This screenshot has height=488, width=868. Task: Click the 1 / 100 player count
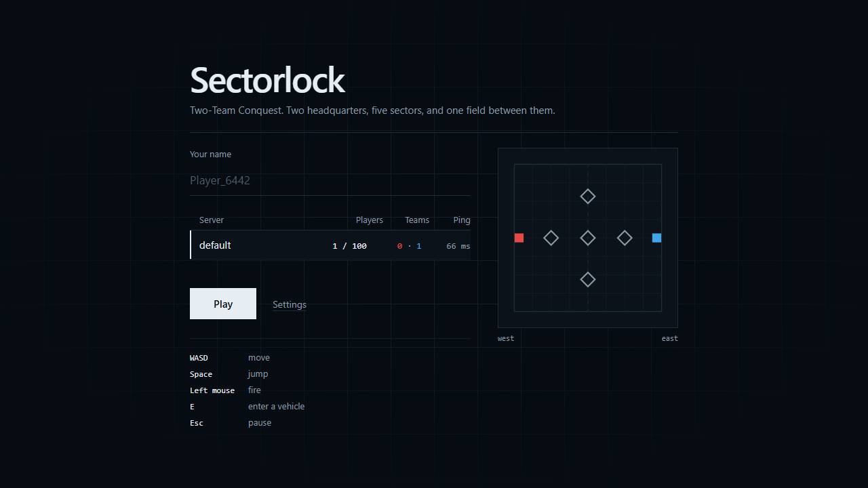point(350,246)
